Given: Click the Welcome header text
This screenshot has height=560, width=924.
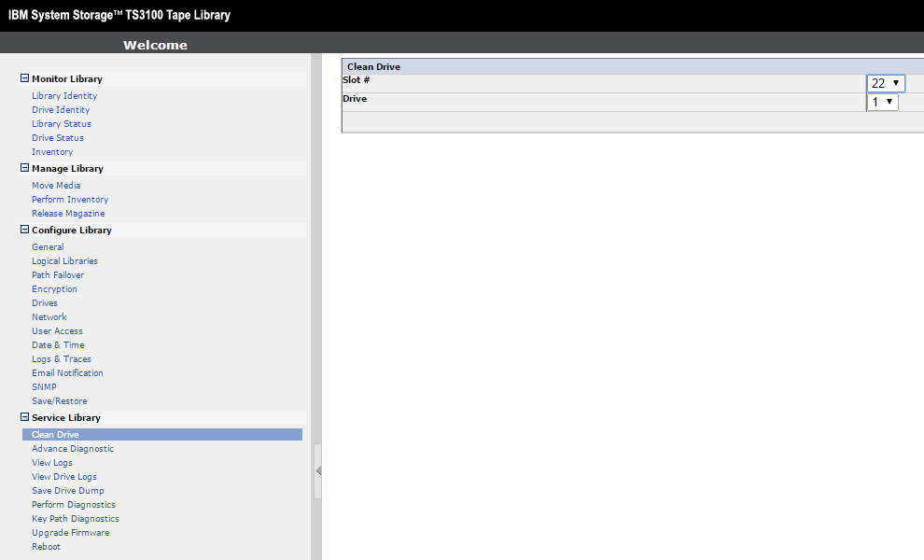Looking at the screenshot, I should coord(155,45).
